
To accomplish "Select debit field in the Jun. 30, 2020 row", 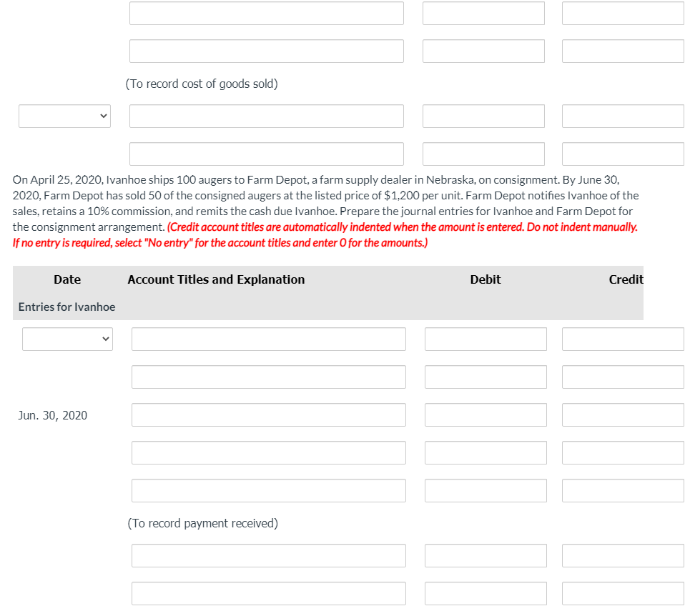I will pos(486,414).
